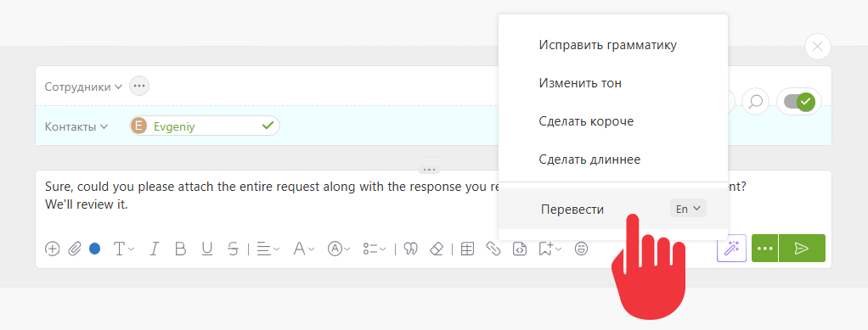Click the magnifier search icon
This screenshot has height=330, width=868.
(x=756, y=102)
